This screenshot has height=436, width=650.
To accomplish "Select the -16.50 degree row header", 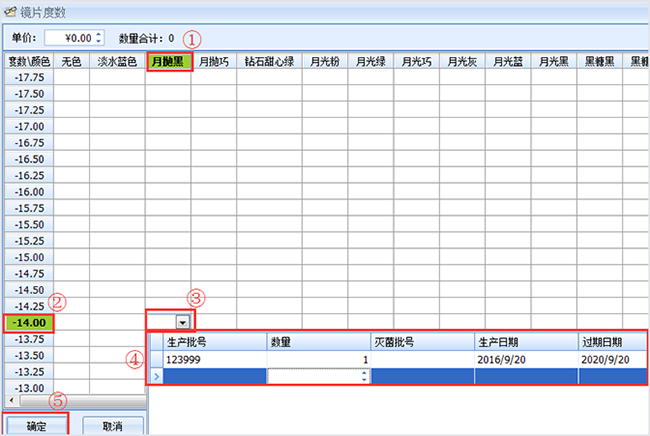I will pos(29,159).
